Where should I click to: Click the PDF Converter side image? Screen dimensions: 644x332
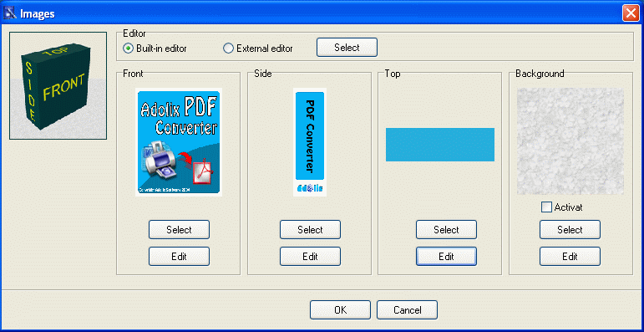(x=310, y=142)
